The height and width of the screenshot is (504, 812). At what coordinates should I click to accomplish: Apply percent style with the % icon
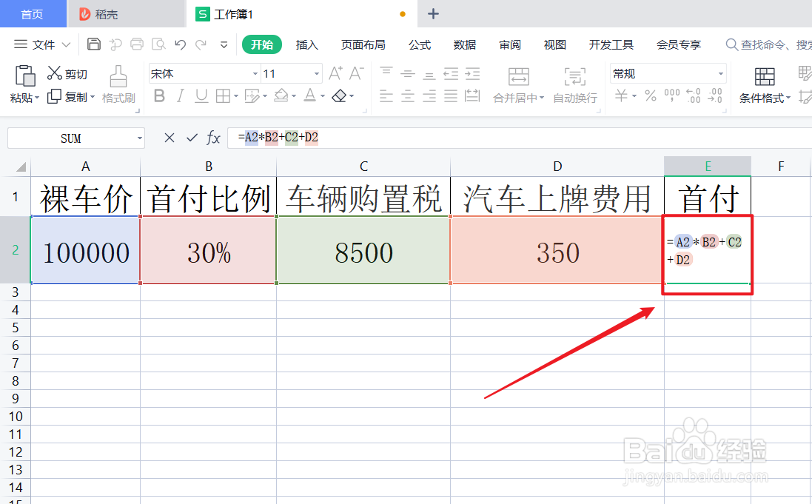pos(649,95)
